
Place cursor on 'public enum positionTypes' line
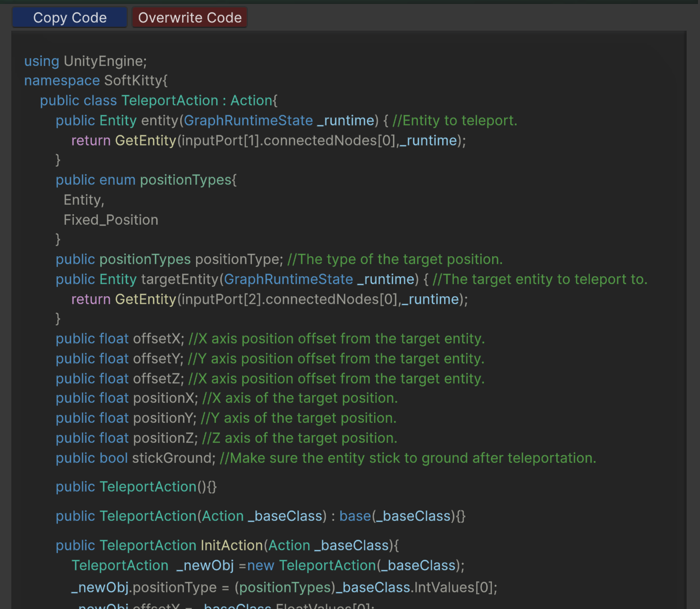146,180
